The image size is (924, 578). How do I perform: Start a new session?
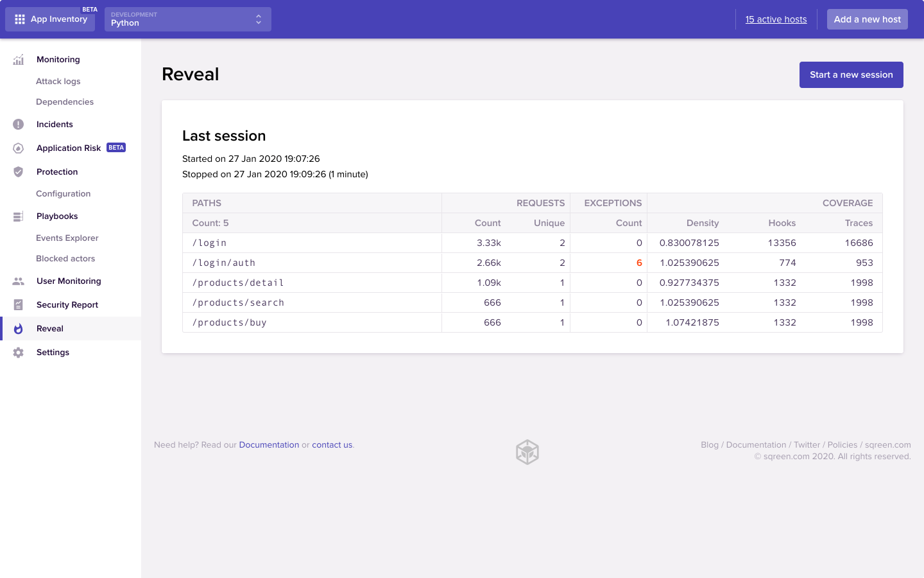pos(851,75)
